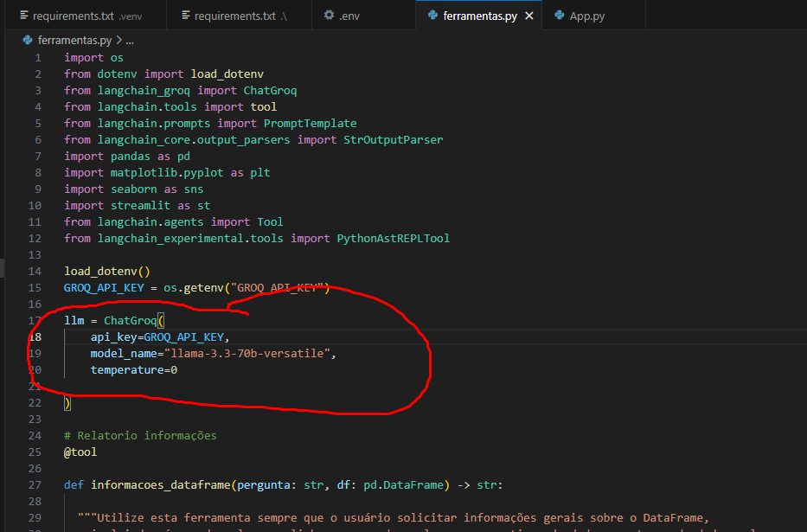Click StrOutputParser on line 6
This screenshot has height=532, width=807.
pyautogui.click(x=394, y=140)
